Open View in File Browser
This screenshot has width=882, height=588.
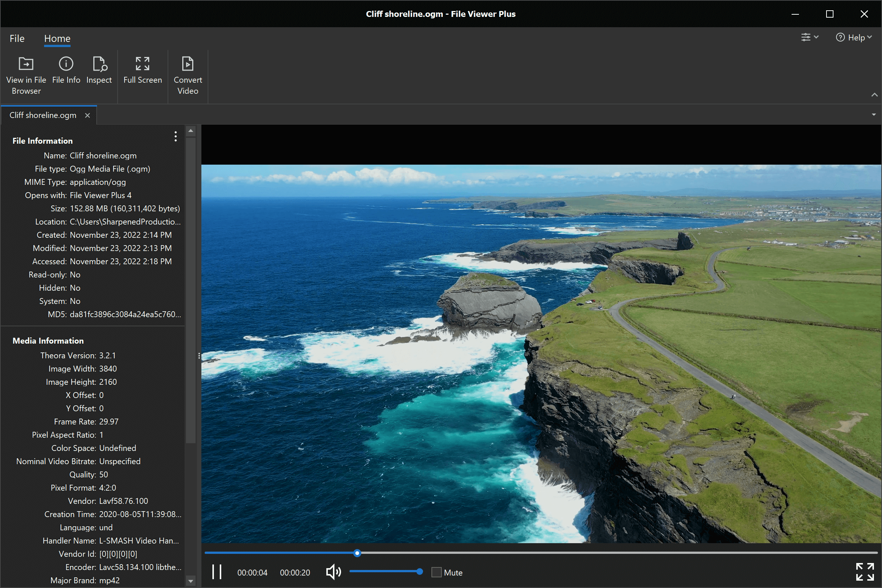pos(26,74)
